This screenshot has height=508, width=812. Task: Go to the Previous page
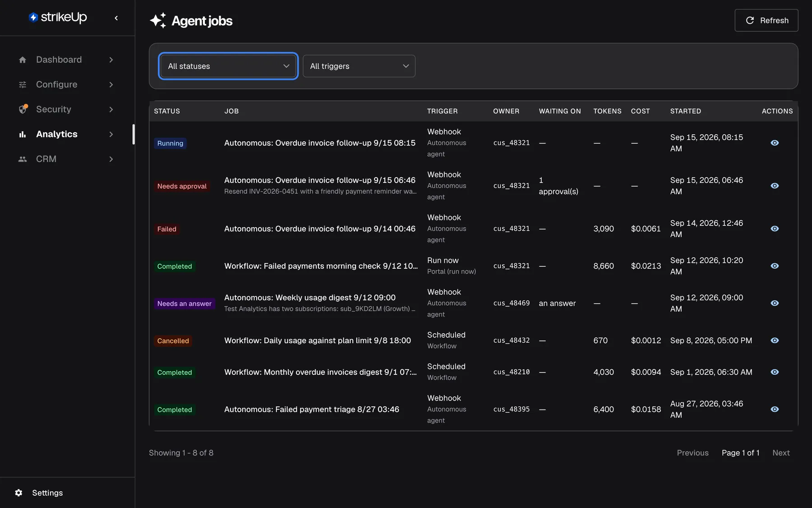pos(692,453)
